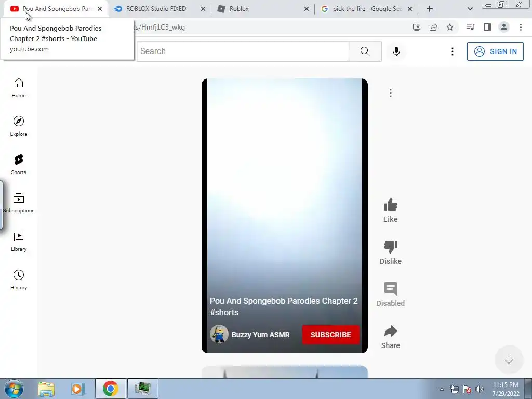Click the magnifier search button
Screen dimensions: 532x399
365,51
